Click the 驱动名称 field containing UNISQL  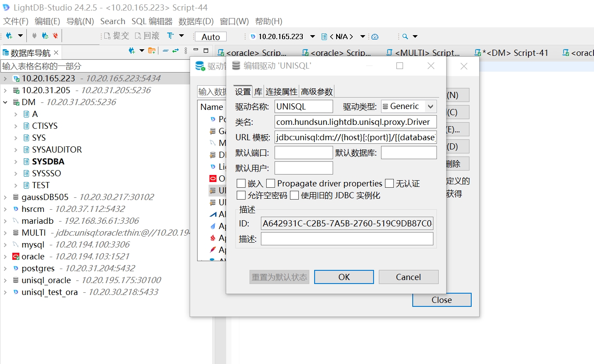(x=304, y=106)
